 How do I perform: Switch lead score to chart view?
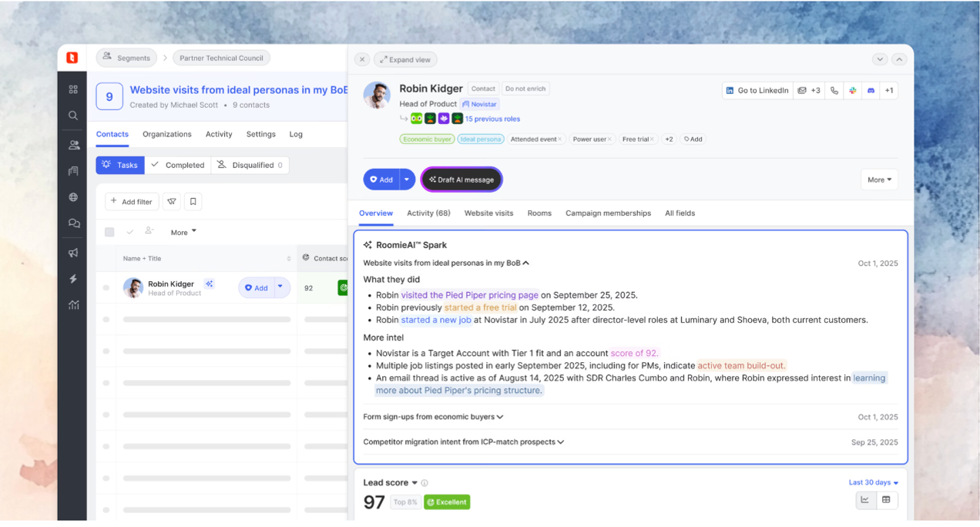click(865, 500)
